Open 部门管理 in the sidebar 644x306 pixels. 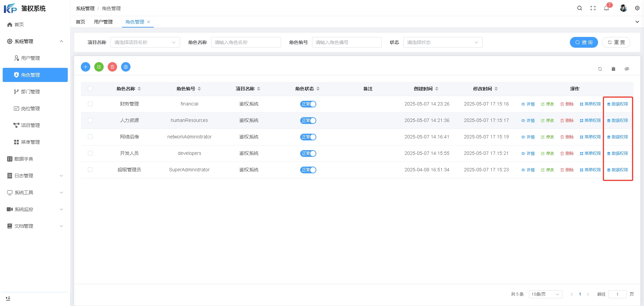pyautogui.click(x=31, y=92)
